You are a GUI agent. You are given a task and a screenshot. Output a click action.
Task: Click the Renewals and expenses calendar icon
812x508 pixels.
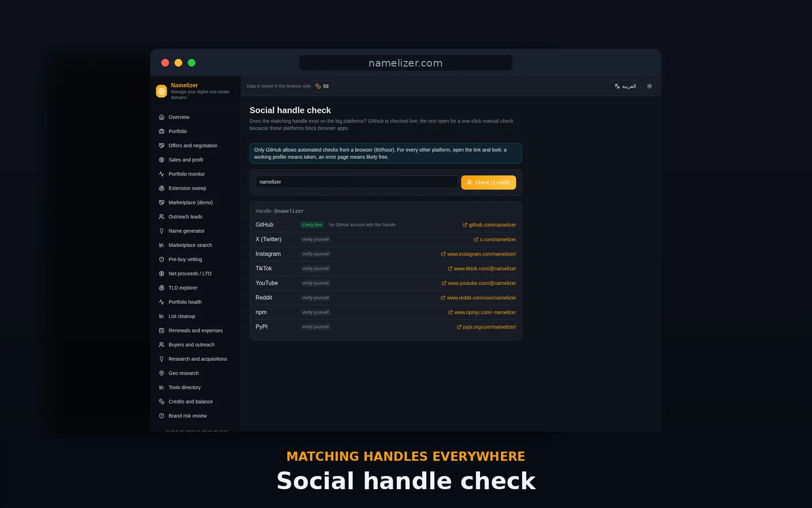tap(161, 331)
